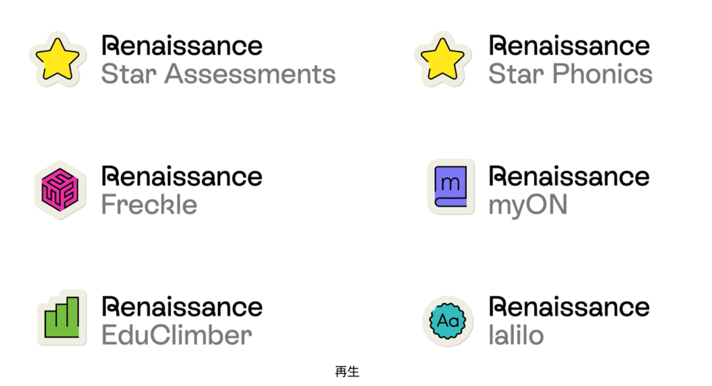Click the yellow star icon for Star Phonics
Viewport: 712px width, 386px height.
click(442, 59)
